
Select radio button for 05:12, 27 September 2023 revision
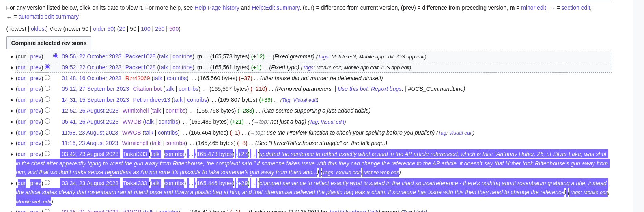coord(47,88)
